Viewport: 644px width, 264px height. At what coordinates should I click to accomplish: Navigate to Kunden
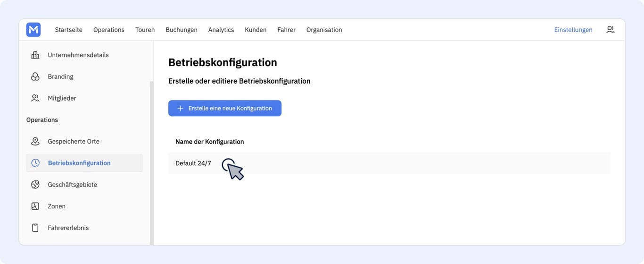pyautogui.click(x=256, y=30)
